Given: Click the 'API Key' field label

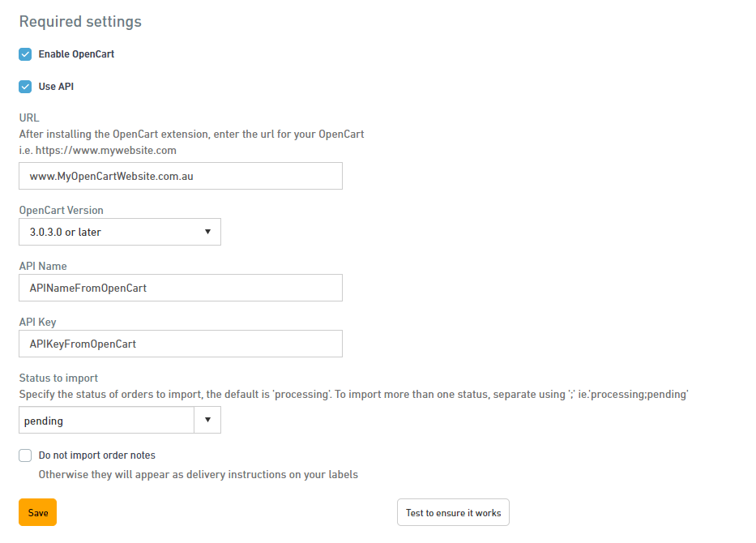Looking at the screenshot, I should [37, 322].
